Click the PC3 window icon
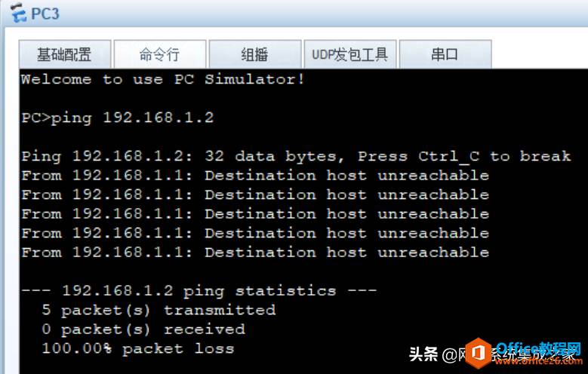Image resolution: width=588 pixels, height=374 pixels. (x=17, y=14)
